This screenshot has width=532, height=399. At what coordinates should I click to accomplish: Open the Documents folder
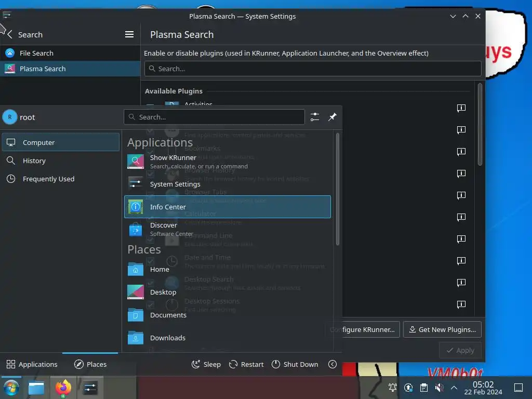click(x=228, y=315)
